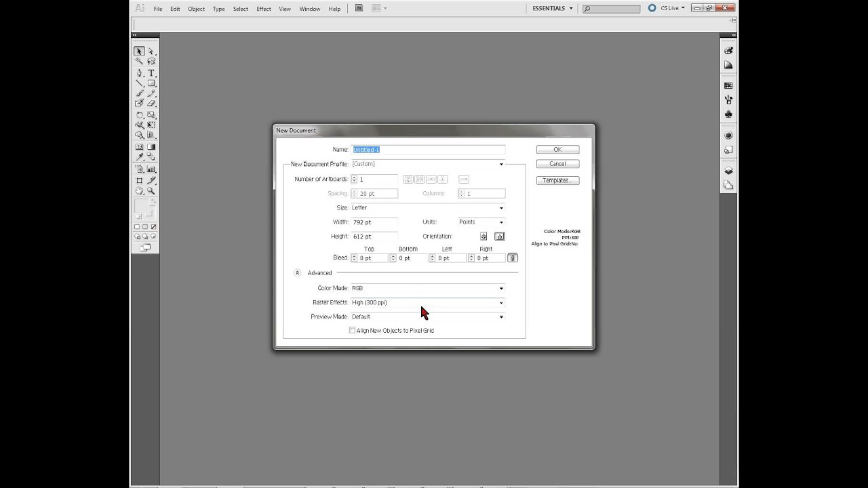This screenshot has height=488, width=868.
Task: Select the Artboard tool
Action: 139,181
